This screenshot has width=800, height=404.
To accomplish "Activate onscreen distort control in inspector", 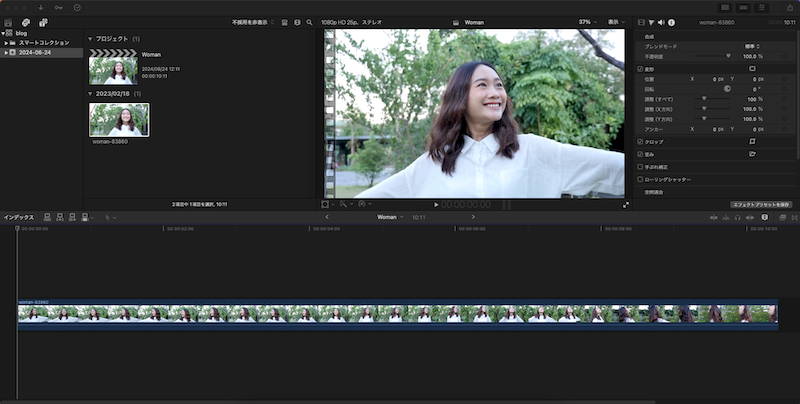I will click(752, 154).
